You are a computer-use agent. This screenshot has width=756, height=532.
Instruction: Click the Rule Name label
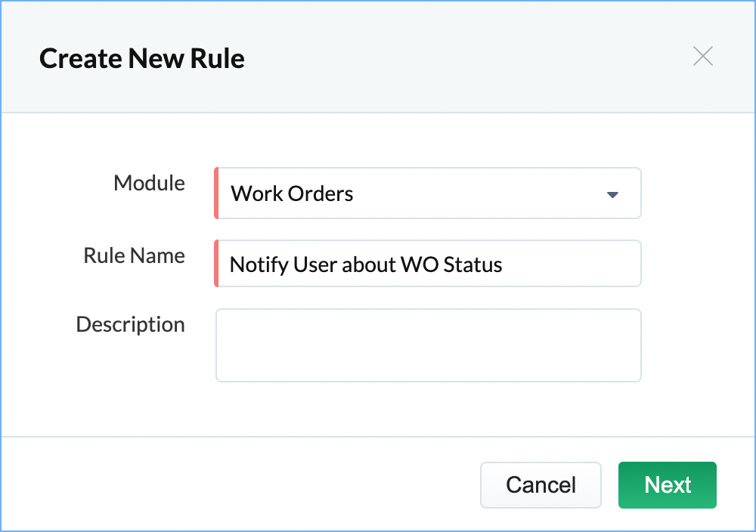134,255
